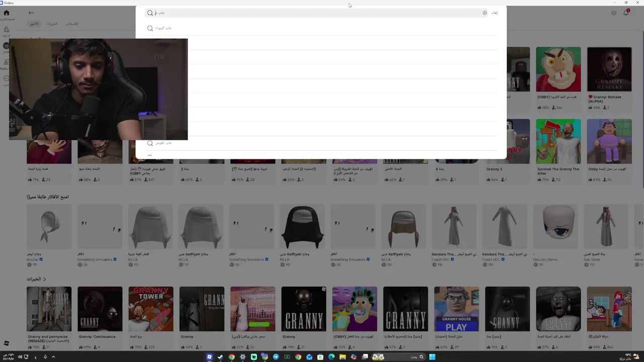Viewport: 644px width, 362px height.
Task: Open the Granny: Continuance game thumbnail
Action: 100,309
